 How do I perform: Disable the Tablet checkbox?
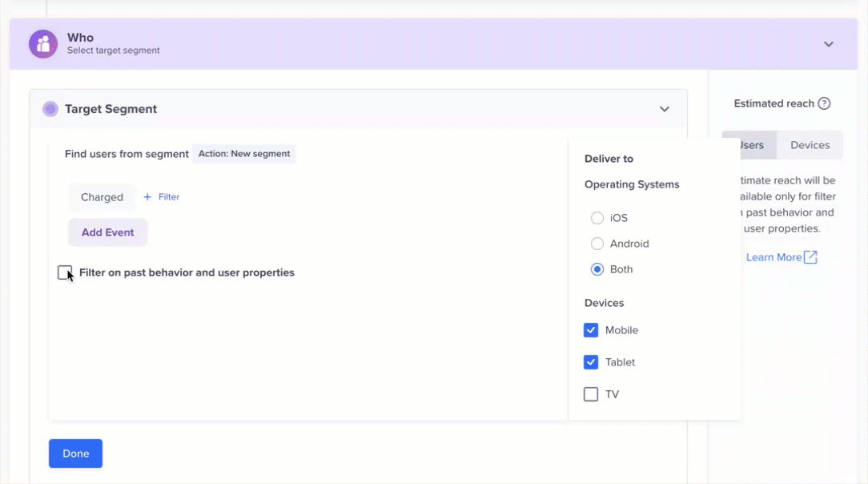pyautogui.click(x=590, y=361)
